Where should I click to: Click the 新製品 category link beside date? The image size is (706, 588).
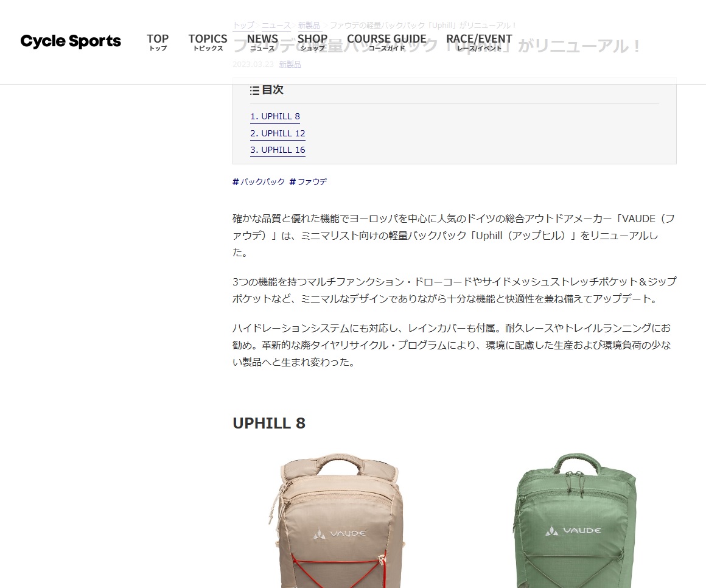(290, 65)
